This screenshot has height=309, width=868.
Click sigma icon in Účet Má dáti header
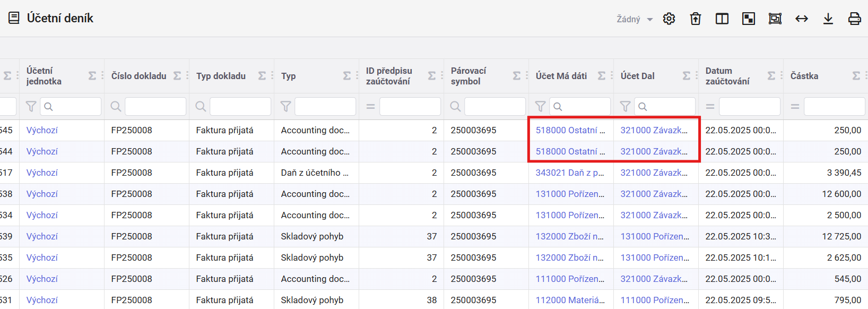pyautogui.click(x=602, y=76)
